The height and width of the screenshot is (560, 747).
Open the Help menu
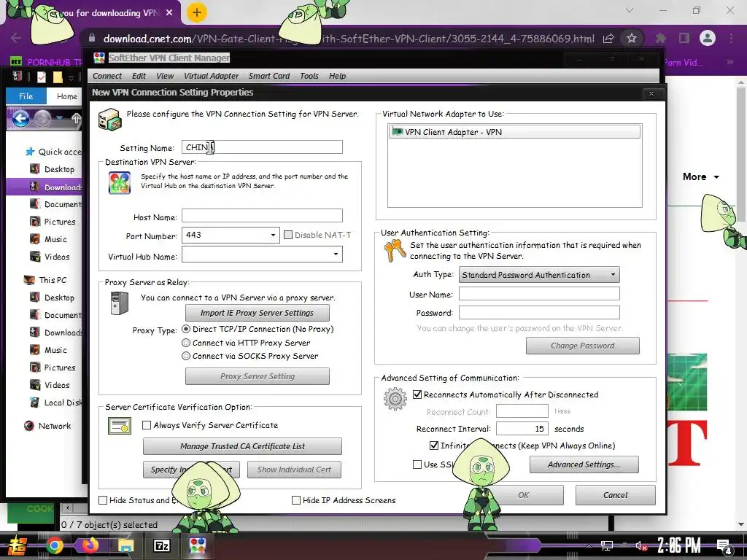[337, 76]
